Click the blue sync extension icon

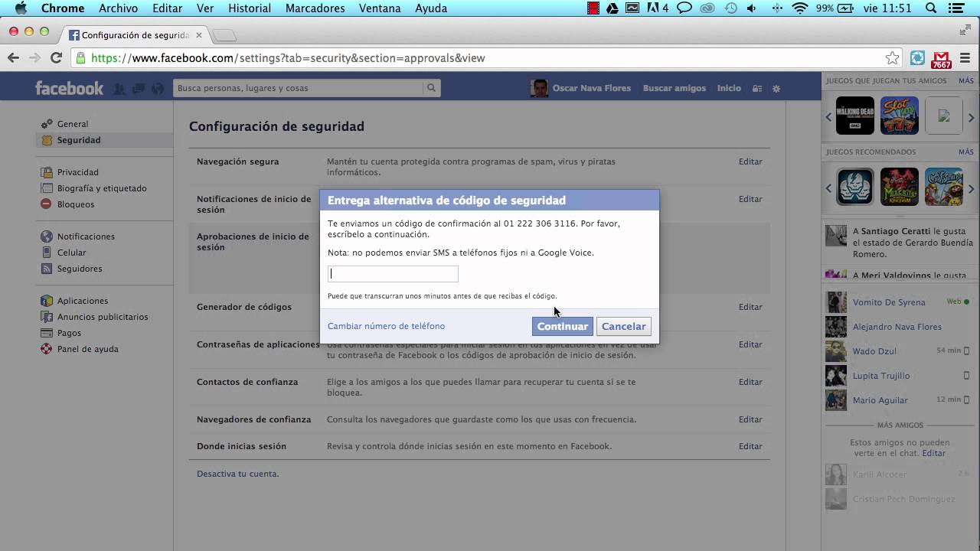point(917,58)
